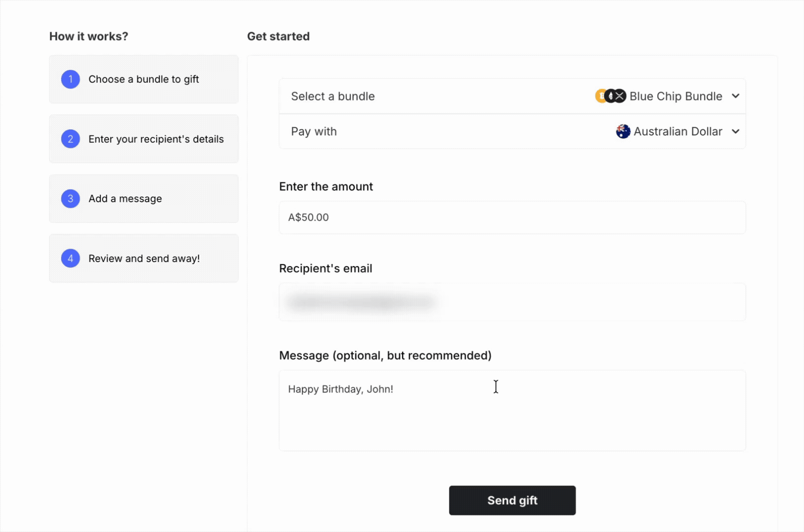
Task: Click the step 4 number circle
Action: coord(70,258)
